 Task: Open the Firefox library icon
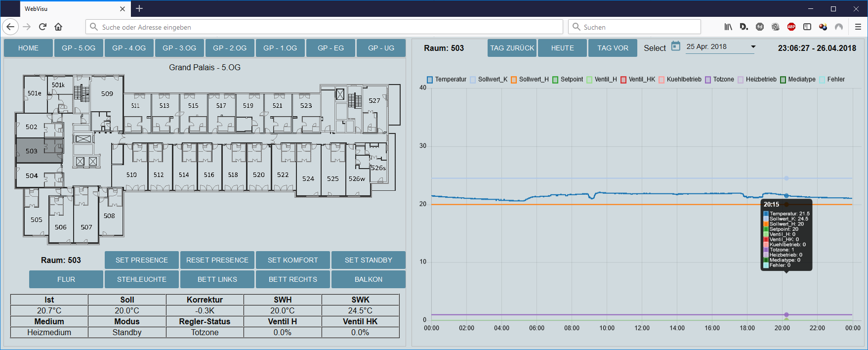click(x=728, y=27)
